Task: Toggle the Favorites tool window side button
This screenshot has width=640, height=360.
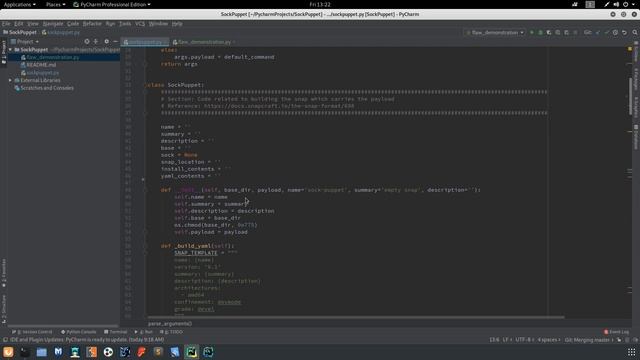Action: point(4,273)
